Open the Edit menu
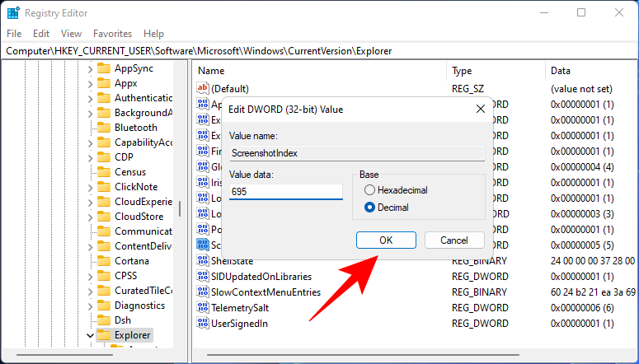This screenshot has width=639, height=364. point(41,34)
